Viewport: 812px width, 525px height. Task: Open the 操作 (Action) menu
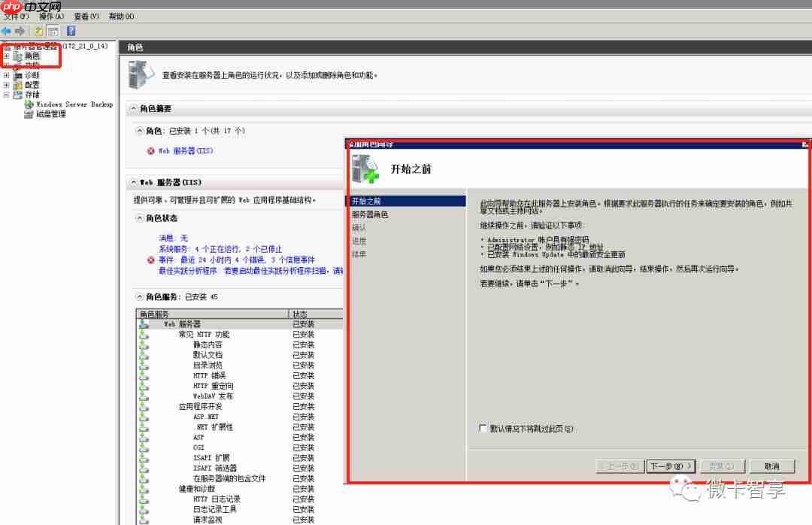pyautogui.click(x=51, y=17)
